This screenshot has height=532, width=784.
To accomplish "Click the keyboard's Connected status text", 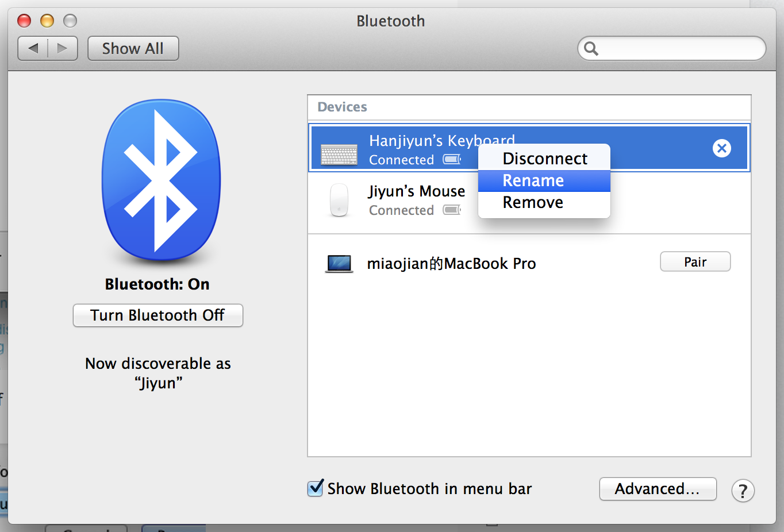I will (x=401, y=160).
